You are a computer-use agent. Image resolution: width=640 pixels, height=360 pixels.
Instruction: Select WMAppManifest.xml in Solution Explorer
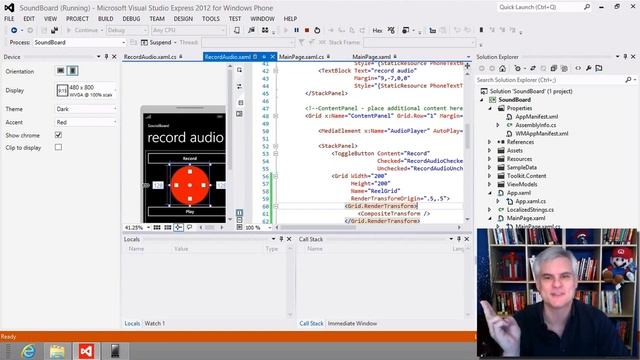coord(541,133)
